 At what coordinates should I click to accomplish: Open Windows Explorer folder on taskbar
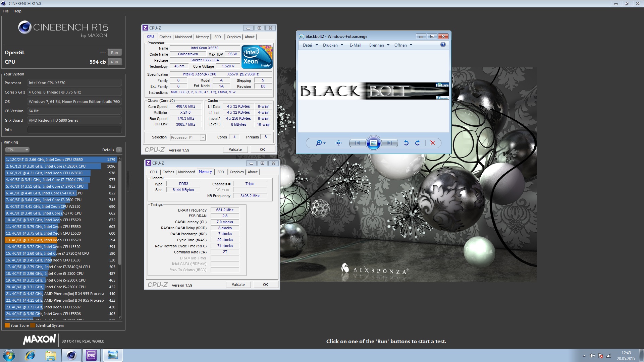click(51, 355)
